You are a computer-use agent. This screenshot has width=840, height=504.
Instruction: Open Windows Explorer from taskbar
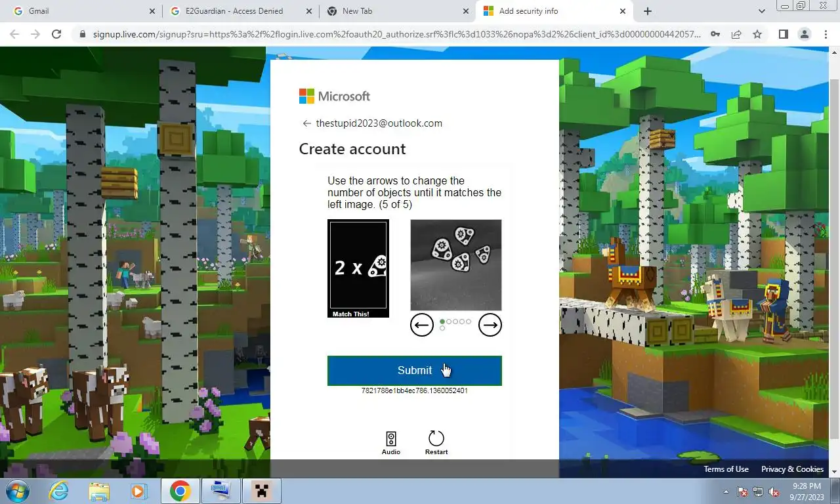click(99, 491)
